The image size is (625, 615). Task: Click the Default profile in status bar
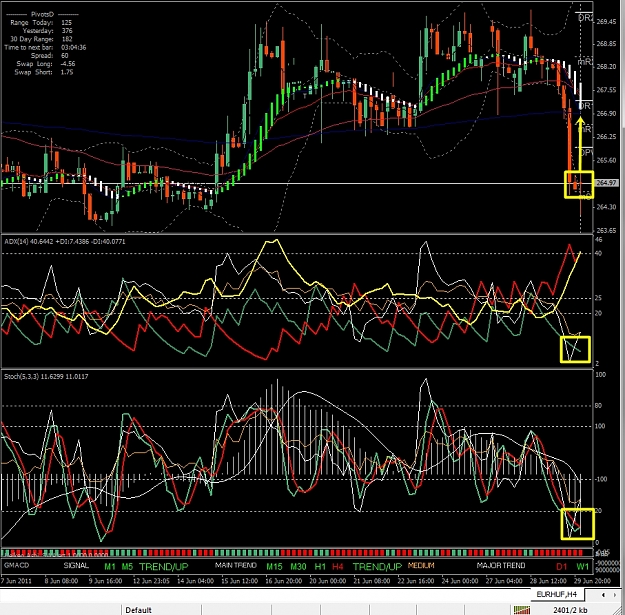[x=138, y=610]
